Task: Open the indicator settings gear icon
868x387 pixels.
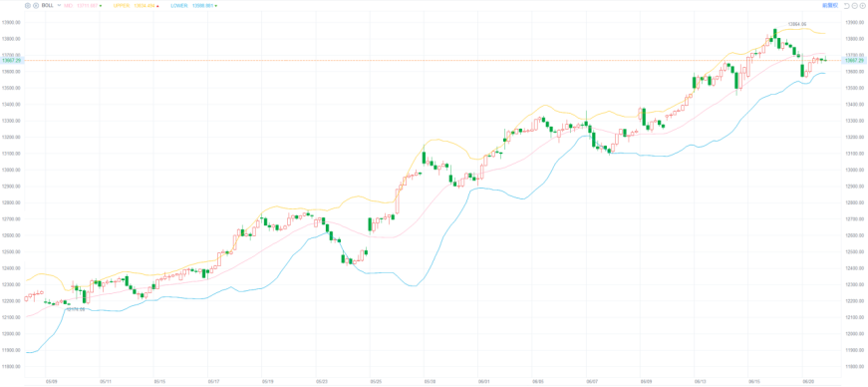Action: (x=28, y=6)
